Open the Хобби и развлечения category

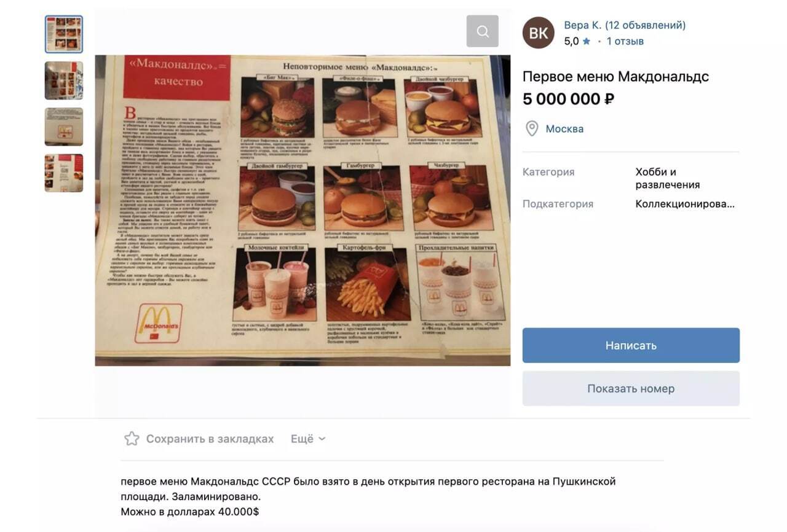[x=667, y=178]
